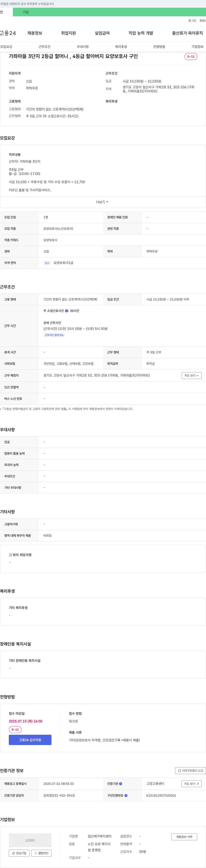Image resolution: width=206 pixels, height=868 pixels.
Task: Click 워크넷 under 접수 방법
Action: point(73,721)
